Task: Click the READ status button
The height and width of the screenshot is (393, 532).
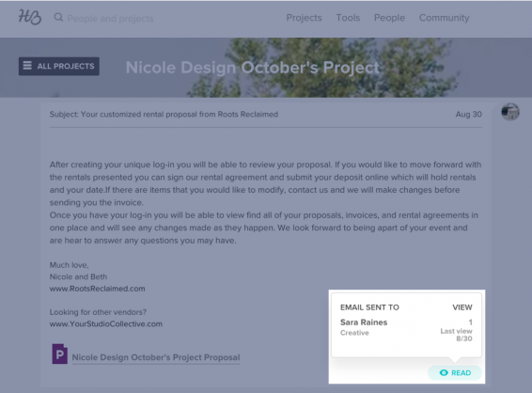Action: pyautogui.click(x=455, y=372)
